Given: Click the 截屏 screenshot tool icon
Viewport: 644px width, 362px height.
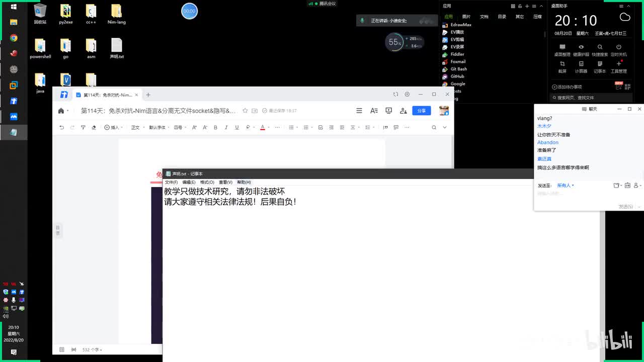Looking at the screenshot, I should (x=562, y=67).
